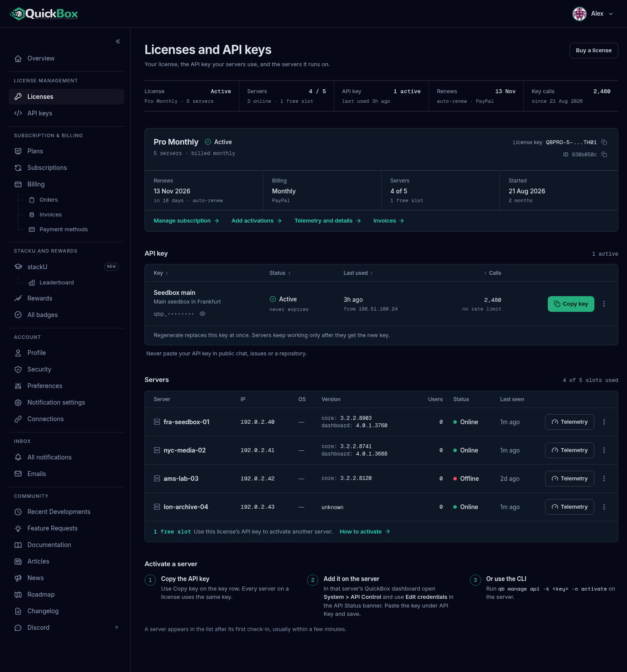This screenshot has width=627, height=672.
Task: Click the green Copy key button
Action: point(571,304)
